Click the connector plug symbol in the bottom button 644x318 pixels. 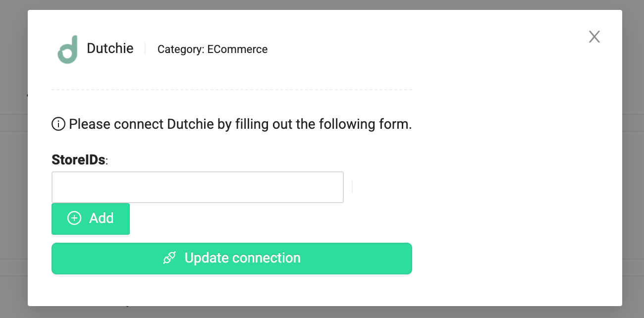pyautogui.click(x=169, y=258)
